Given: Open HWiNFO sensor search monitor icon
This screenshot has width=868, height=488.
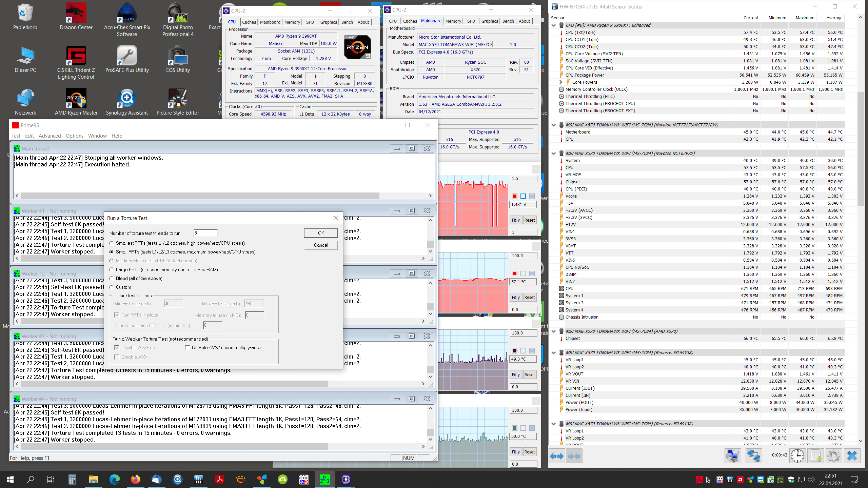Looking at the screenshot, I should (x=732, y=456).
